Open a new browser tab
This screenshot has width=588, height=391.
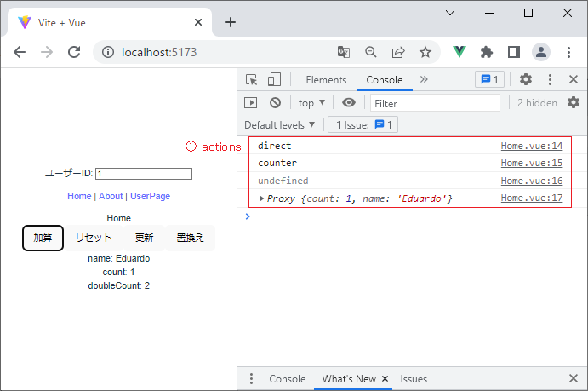231,22
